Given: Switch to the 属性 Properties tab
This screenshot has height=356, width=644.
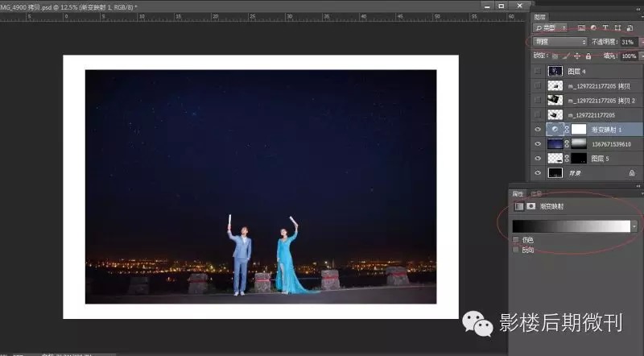Looking at the screenshot, I should click(518, 193).
